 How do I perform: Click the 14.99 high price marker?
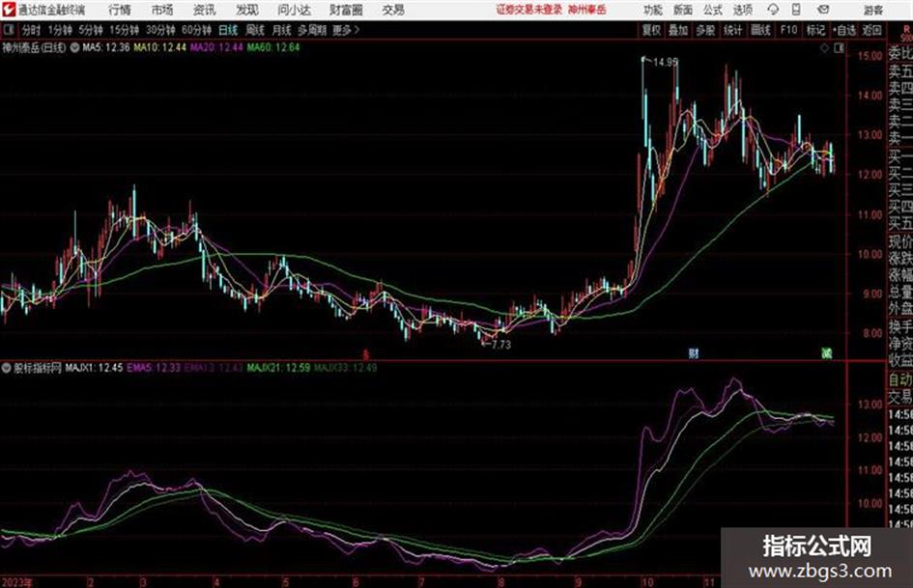(665, 62)
